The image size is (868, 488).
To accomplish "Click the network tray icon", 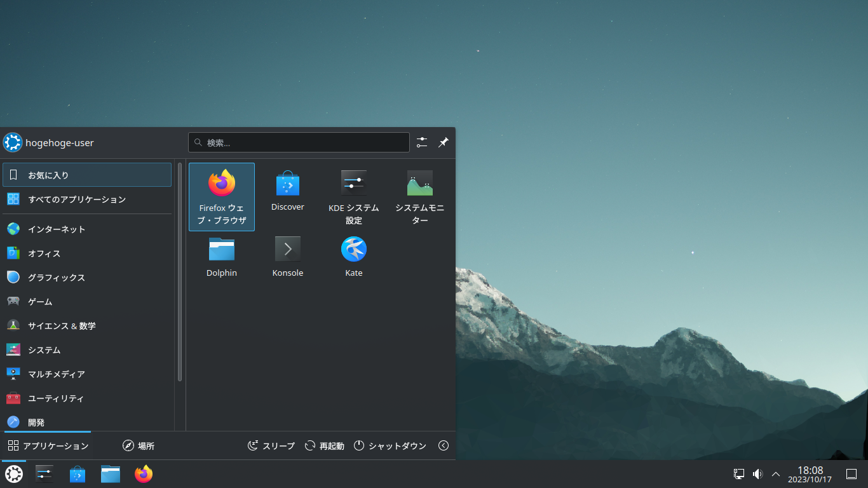I will 739,474.
